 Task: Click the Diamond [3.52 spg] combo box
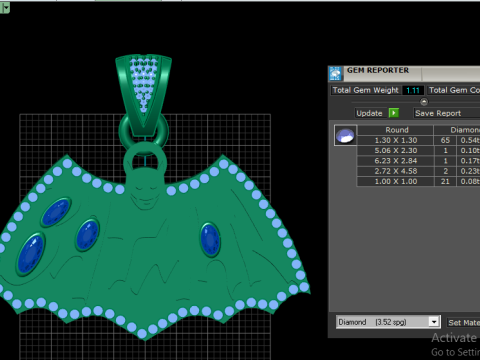click(x=388, y=322)
